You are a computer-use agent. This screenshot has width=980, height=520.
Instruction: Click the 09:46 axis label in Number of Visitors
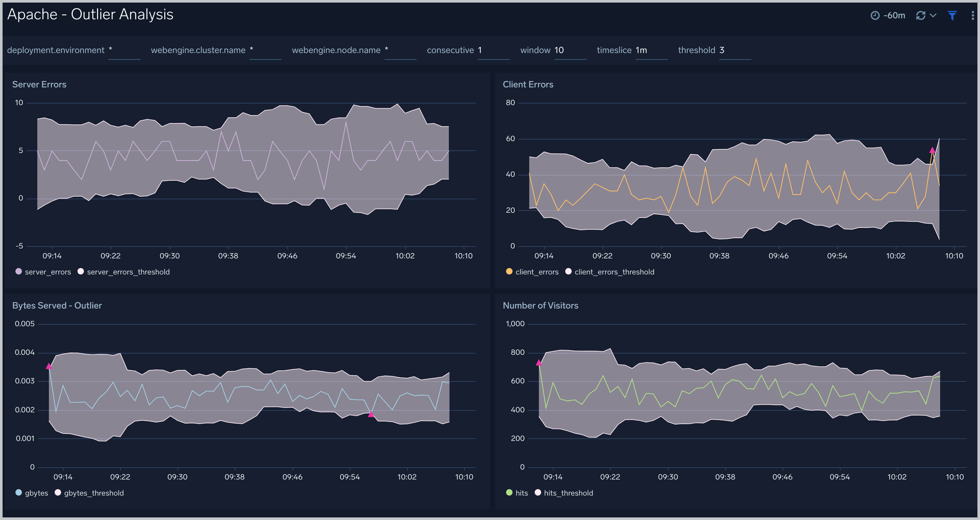coord(782,477)
